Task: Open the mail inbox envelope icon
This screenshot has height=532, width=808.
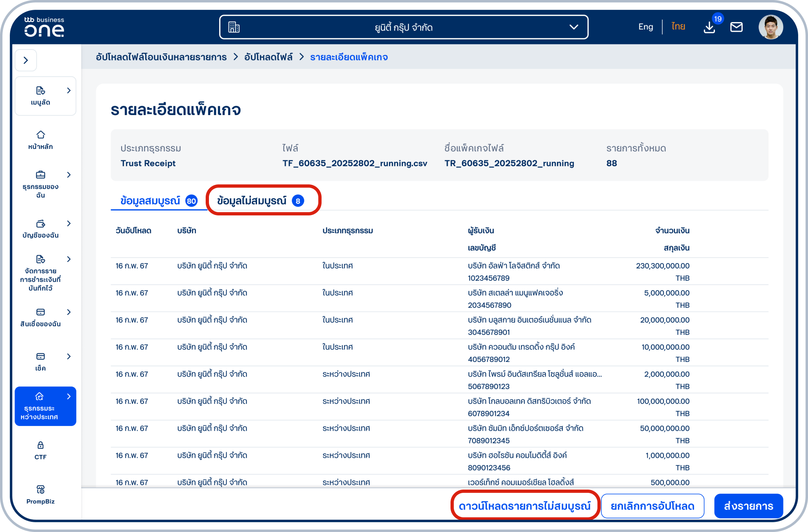Action: pyautogui.click(x=737, y=27)
